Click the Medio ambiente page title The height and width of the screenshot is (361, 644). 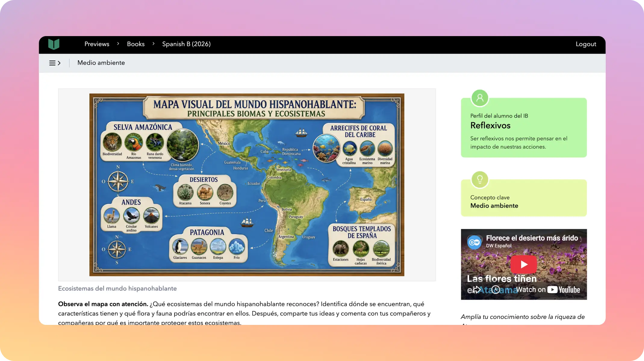(101, 63)
